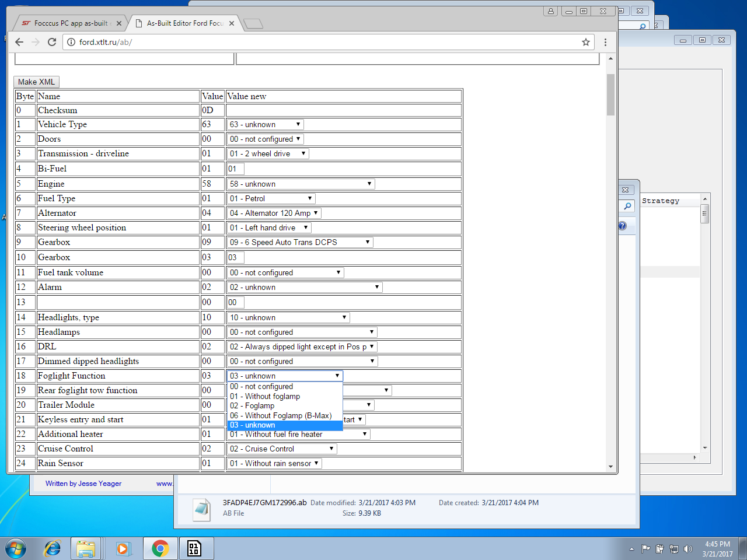Select As-Built Editor Ford Focus tab
Viewport: 747px width, 560px height.
tap(184, 23)
